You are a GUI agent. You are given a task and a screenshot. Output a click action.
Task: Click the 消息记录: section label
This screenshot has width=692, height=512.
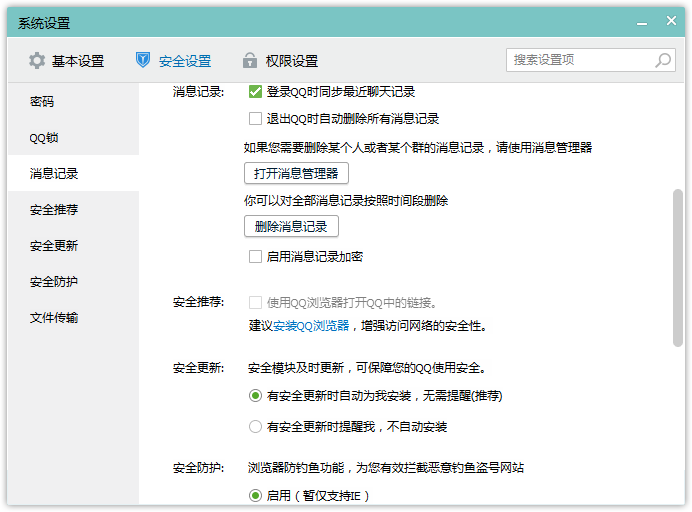(198, 92)
